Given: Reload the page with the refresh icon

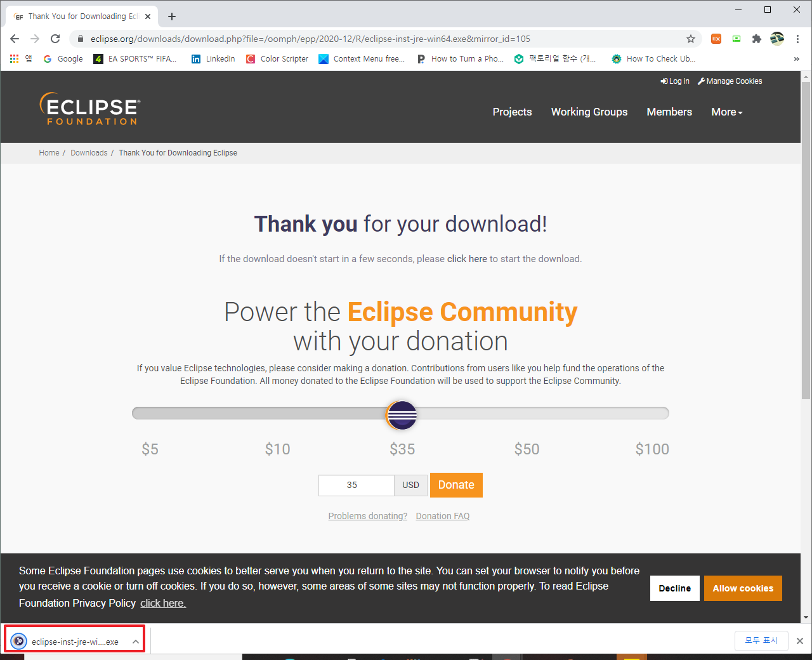Looking at the screenshot, I should [55, 39].
